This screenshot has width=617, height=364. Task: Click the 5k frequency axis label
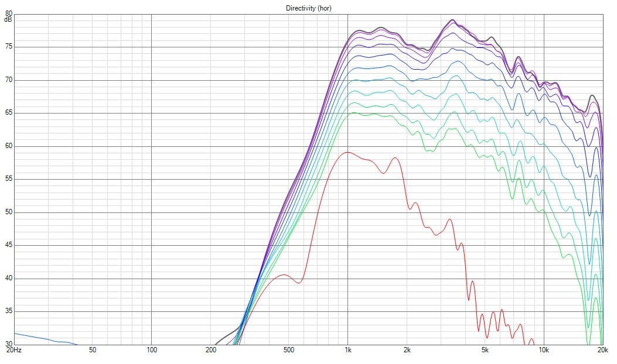point(485,350)
